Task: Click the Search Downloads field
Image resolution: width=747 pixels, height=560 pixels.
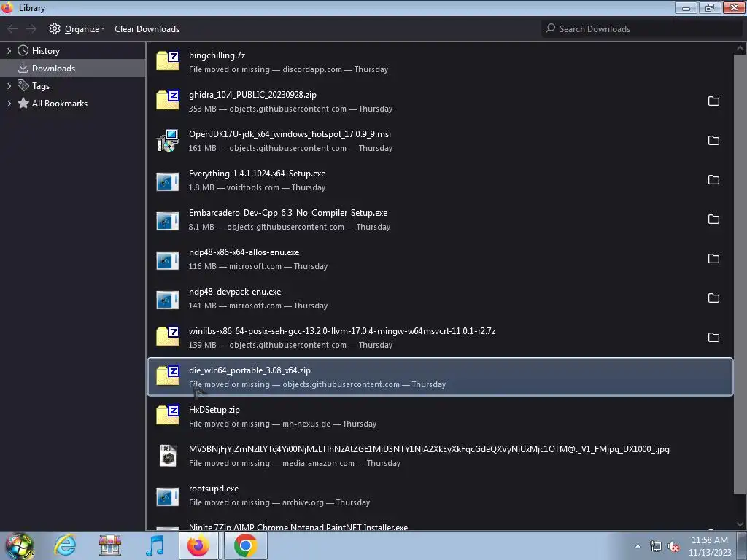Action: (x=642, y=29)
